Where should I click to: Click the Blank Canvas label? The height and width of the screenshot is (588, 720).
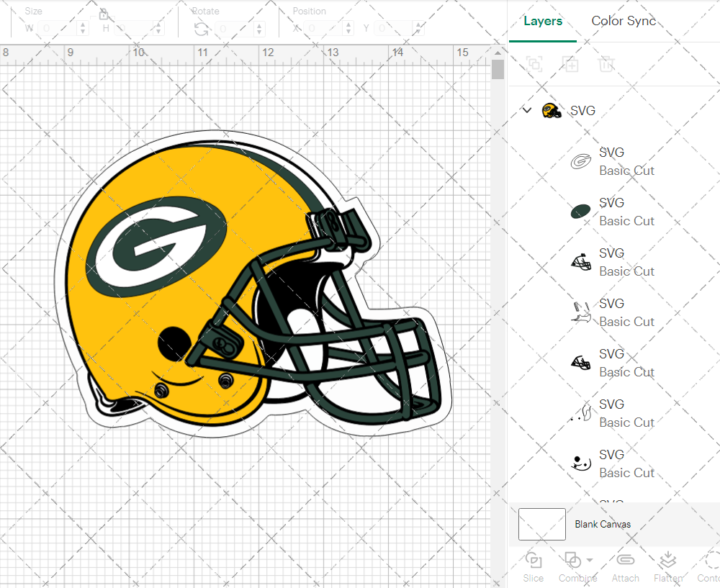tap(603, 524)
